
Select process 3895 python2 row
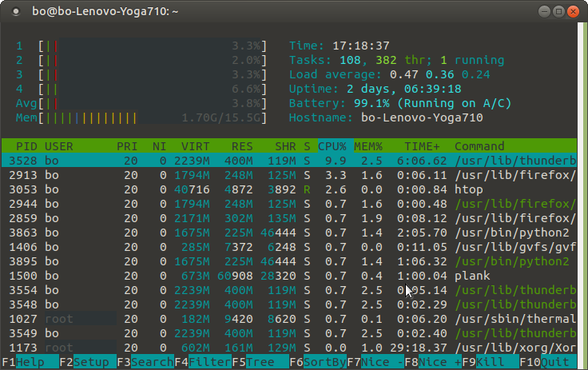(x=289, y=261)
